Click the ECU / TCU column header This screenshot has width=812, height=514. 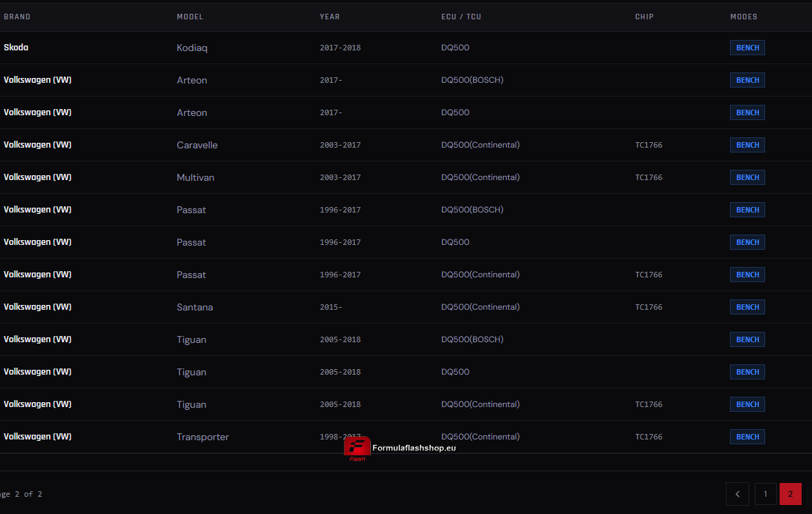coord(461,17)
